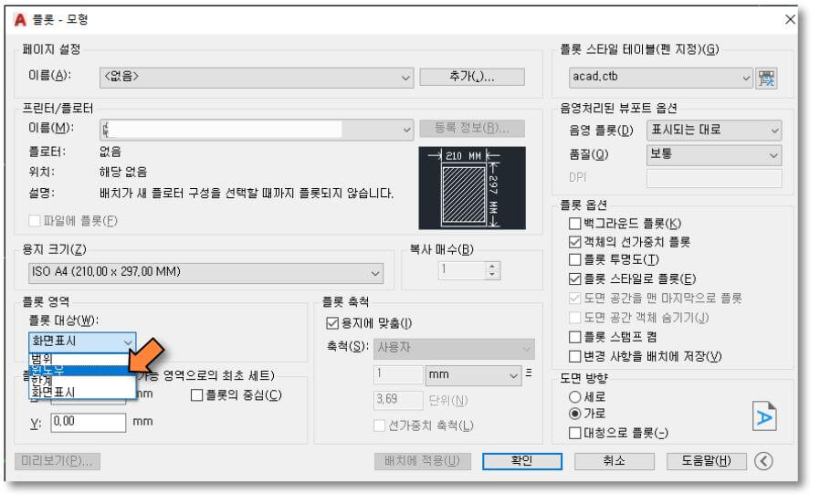The height and width of the screenshot is (504, 820).
Task: Select 세로 orientation radio button
Action: click(574, 397)
